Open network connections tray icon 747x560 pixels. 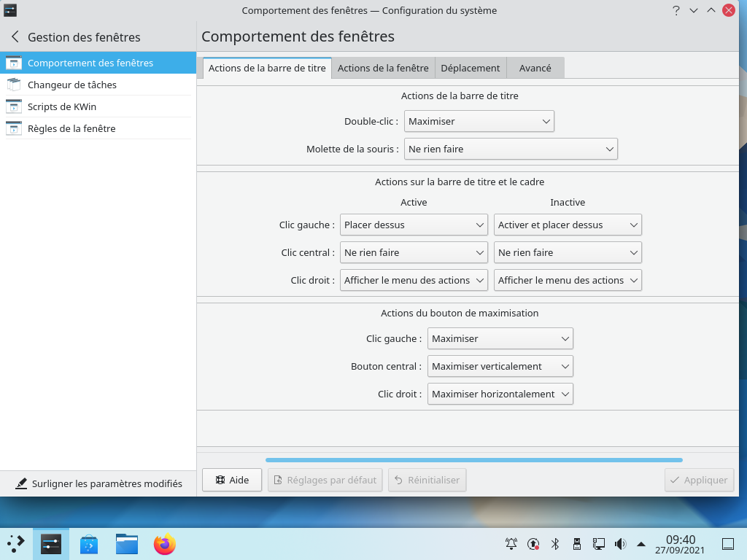pos(599,544)
